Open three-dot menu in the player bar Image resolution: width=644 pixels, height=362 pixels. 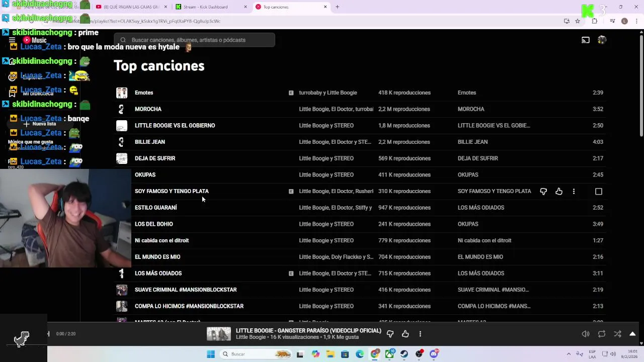pyautogui.click(x=420, y=334)
